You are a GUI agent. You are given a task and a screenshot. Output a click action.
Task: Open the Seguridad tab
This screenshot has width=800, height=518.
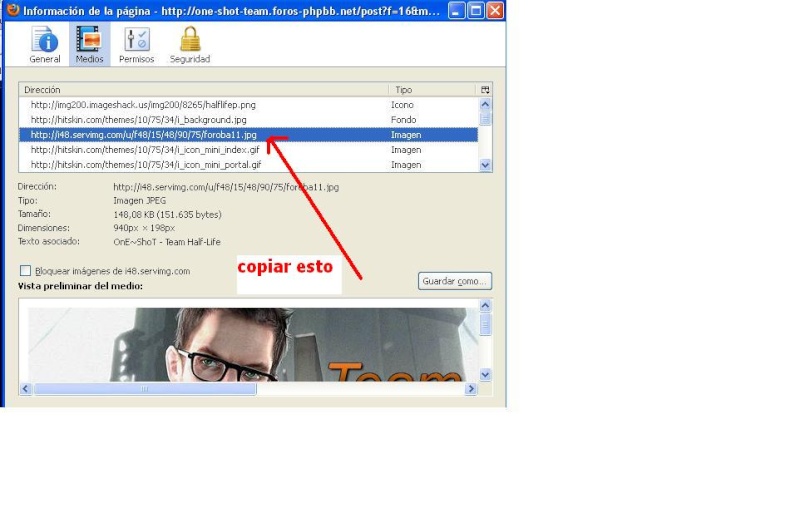click(x=190, y=45)
